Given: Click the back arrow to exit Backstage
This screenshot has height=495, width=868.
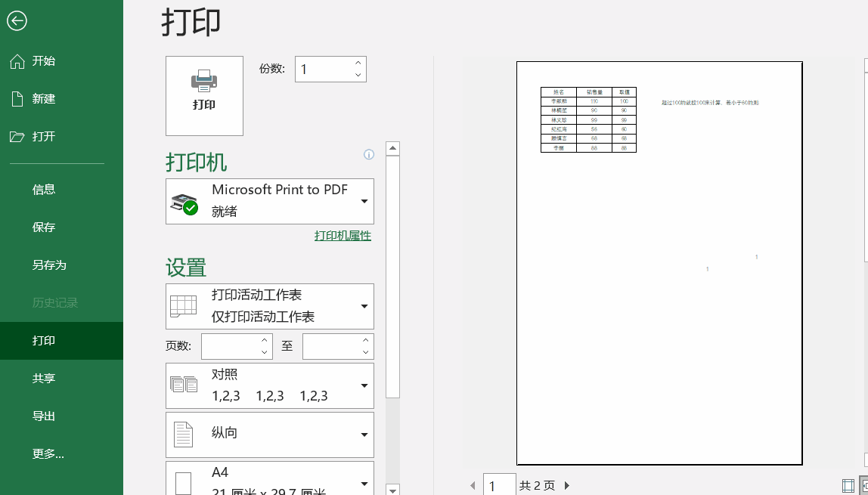Looking at the screenshot, I should pos(17,21).
